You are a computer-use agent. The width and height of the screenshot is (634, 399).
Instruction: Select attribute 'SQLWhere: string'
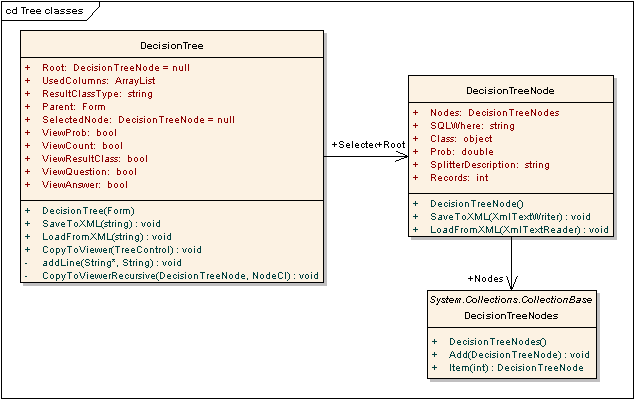click(472, 126)
